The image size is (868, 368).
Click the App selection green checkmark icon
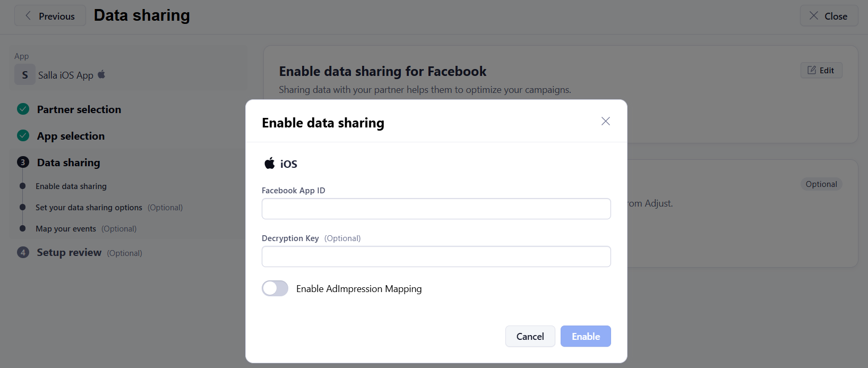[x=23, y=136]
